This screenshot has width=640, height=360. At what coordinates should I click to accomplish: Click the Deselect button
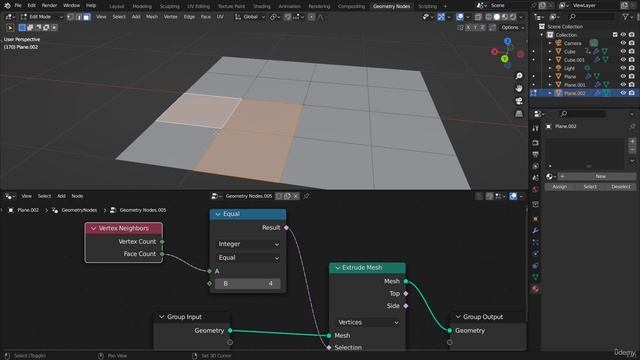620,187
